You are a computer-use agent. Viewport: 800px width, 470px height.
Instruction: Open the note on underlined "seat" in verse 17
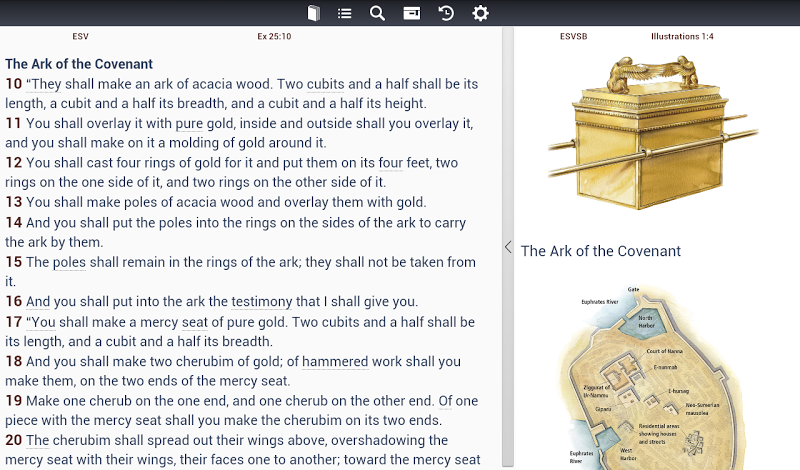pyautogui.click(x=194, y=323)
